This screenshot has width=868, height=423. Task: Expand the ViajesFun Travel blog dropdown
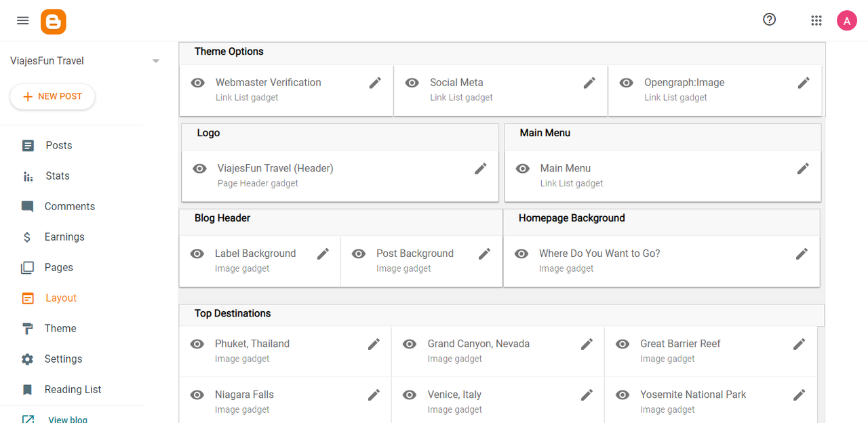tap(156, 61)
